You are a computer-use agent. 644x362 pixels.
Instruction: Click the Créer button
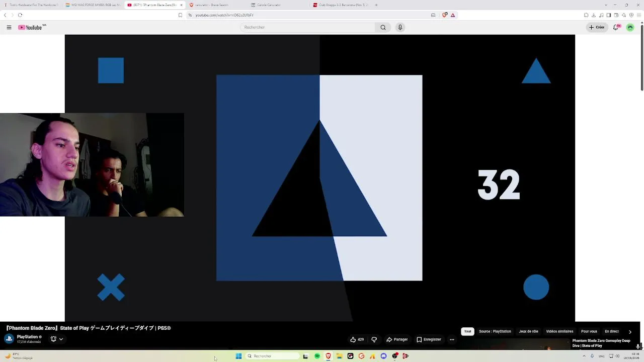point(597,27)
